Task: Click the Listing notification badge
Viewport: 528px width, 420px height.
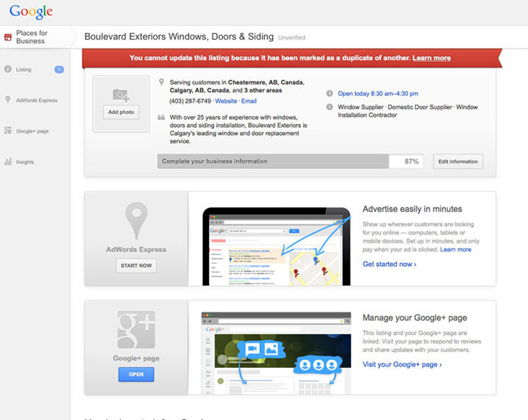Action: [x=59, y=70]
